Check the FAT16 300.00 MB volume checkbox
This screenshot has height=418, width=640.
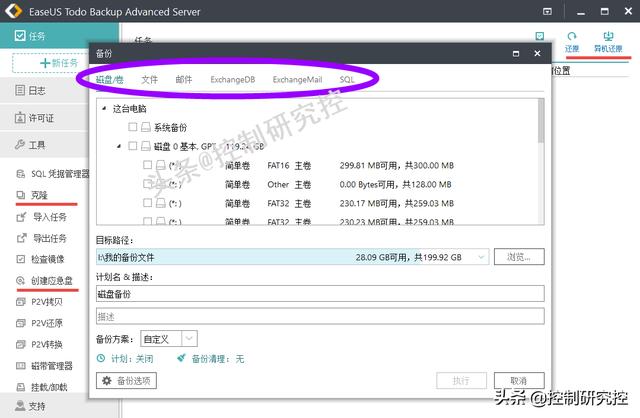coord(147,165)
